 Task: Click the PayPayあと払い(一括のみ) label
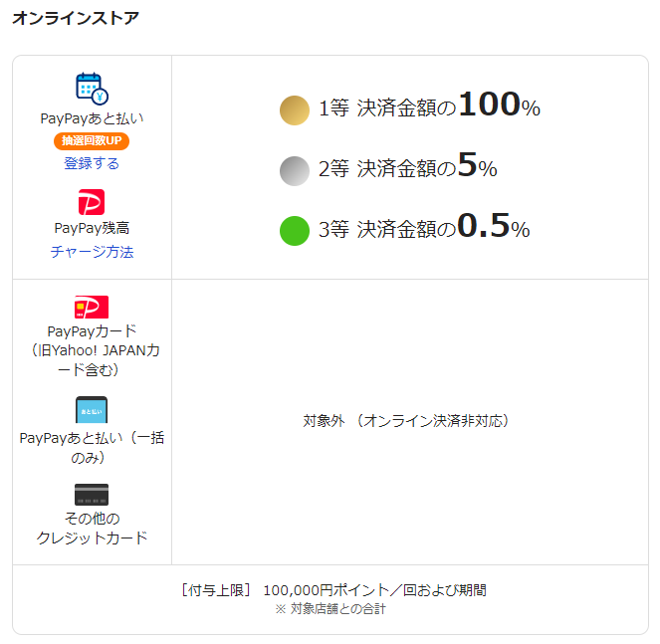coord(92,448)
